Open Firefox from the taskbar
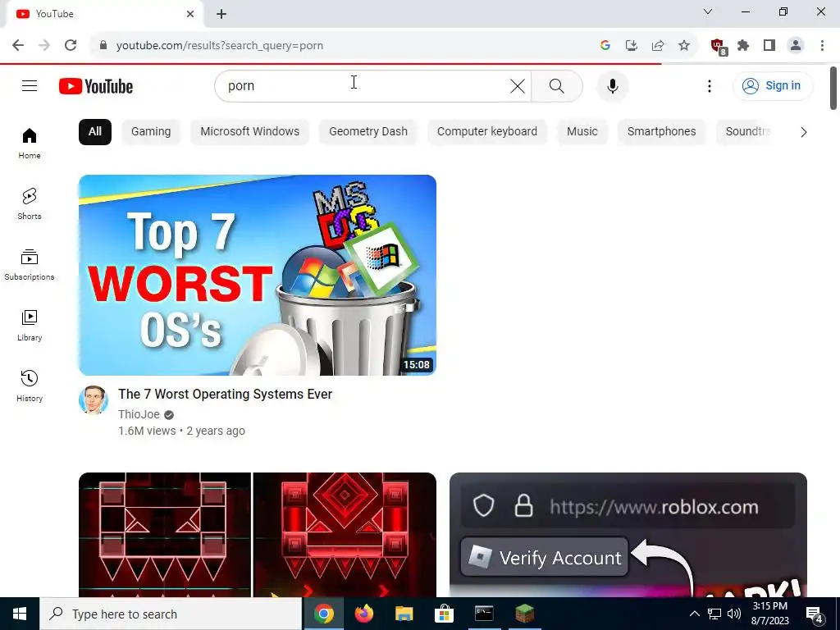 [x=363, y=614]
